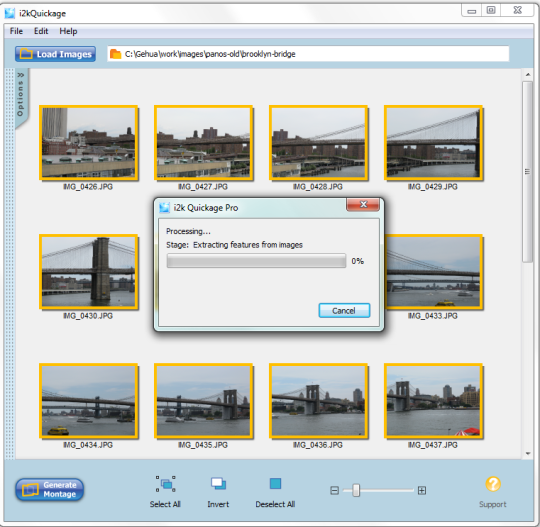Screen dimensions: 540x527
Task: Open Support help icon
Action: pyautogui.click(x=493, y=484)
